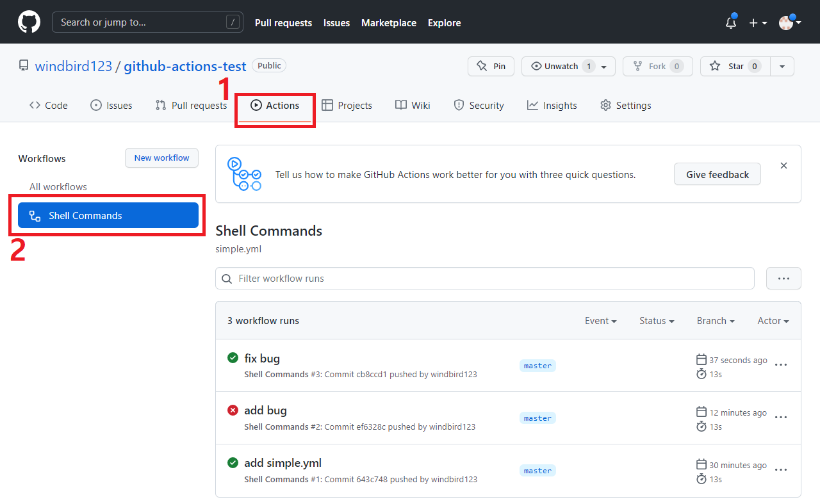
Task: Open Issues in top navigation bar
Action: pos(336,22)
